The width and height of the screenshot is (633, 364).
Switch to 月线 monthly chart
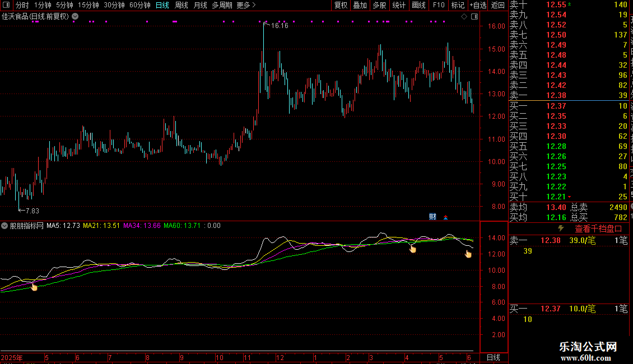(x=200, y=5)
